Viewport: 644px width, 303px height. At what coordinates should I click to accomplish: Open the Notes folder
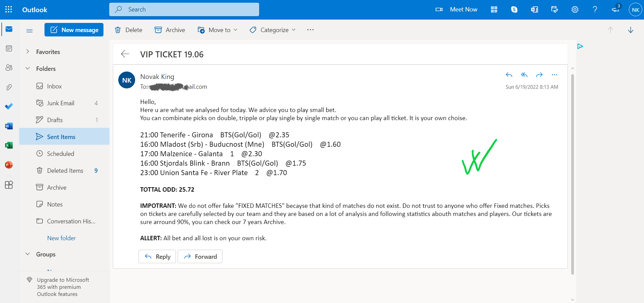(x=64, y=204)
